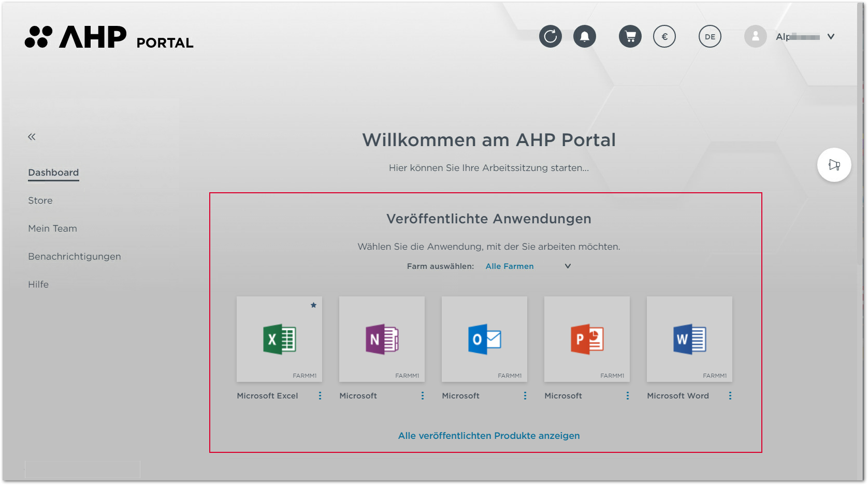Click the euro currency icon

(664, 36)
